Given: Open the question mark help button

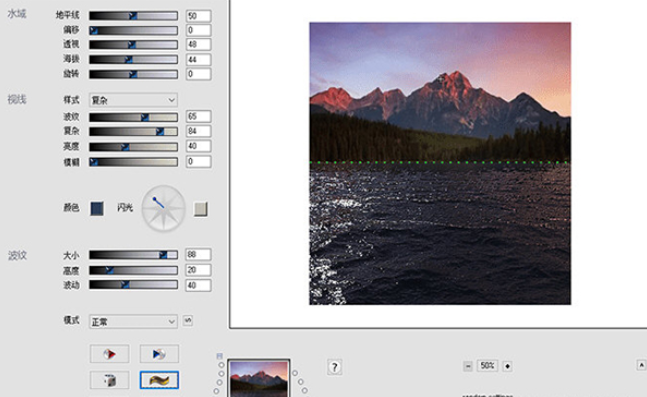Looking at the screenshot, I should (334, 367).
